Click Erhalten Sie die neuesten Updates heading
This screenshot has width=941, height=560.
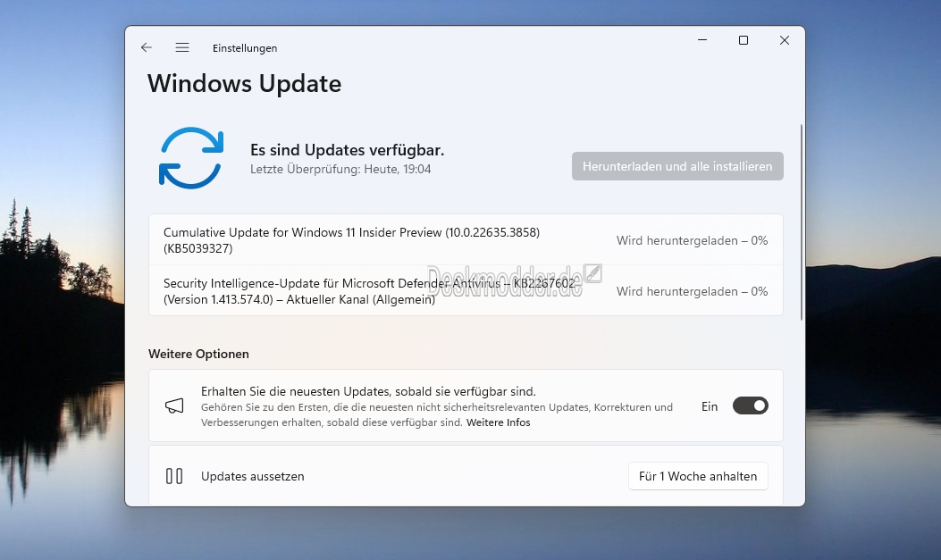click(x=368, y=391)
